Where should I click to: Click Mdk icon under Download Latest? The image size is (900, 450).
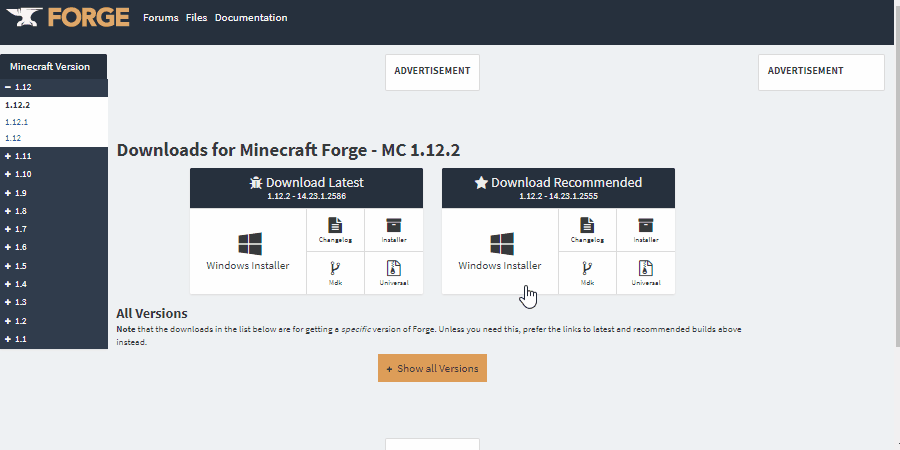(335, 273)
